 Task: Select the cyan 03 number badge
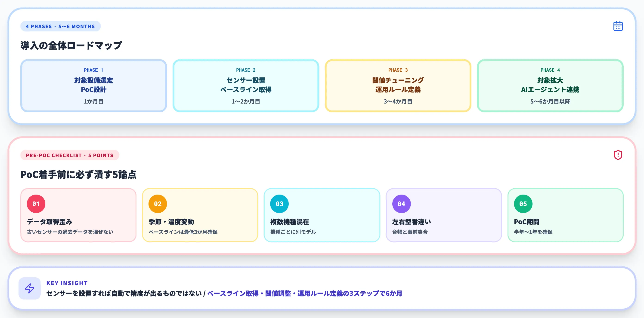tap(279, 204)
